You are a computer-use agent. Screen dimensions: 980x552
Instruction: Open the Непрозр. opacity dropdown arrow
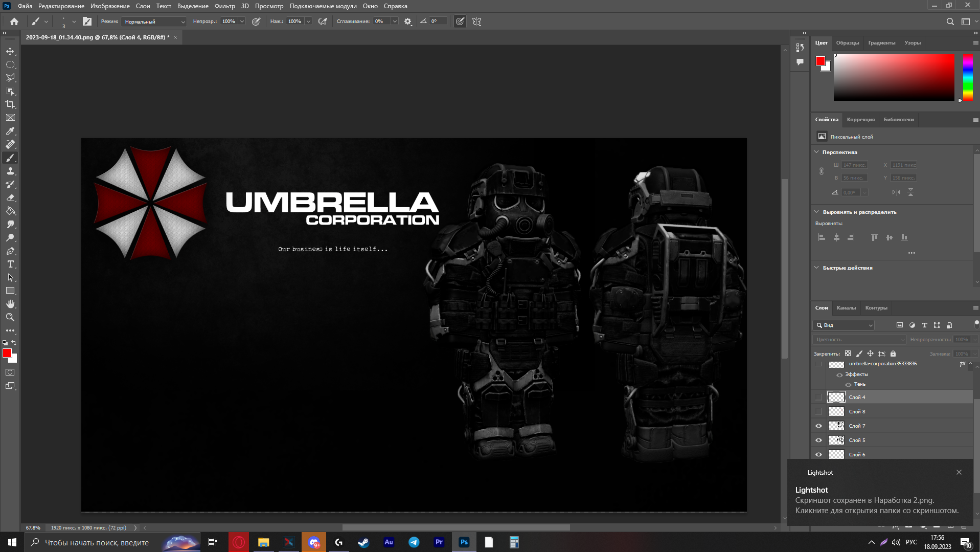coord(242,21)
